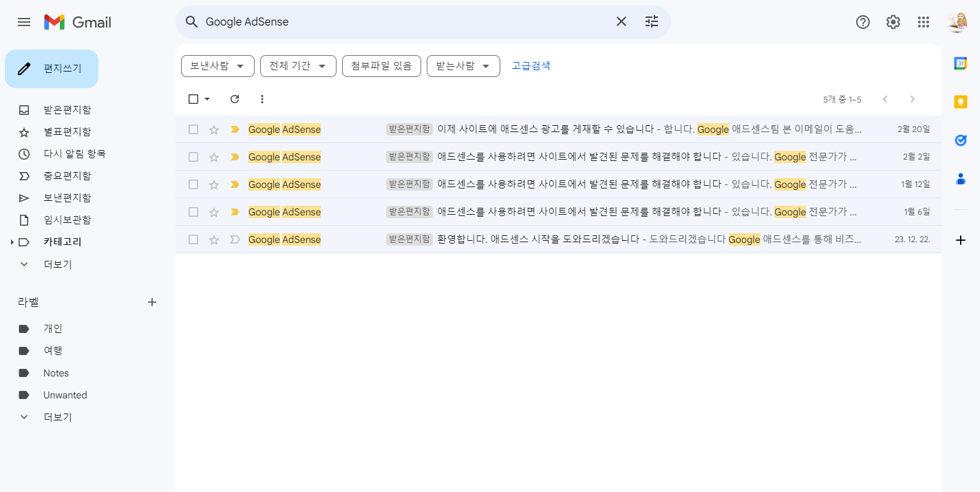Mark the 23. 12. 22. email as important

point(235,239)
